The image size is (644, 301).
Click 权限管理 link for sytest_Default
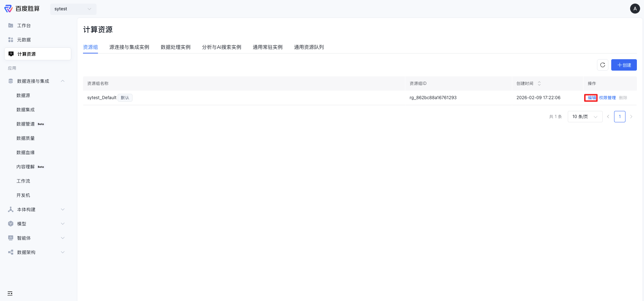coord(607,98)
